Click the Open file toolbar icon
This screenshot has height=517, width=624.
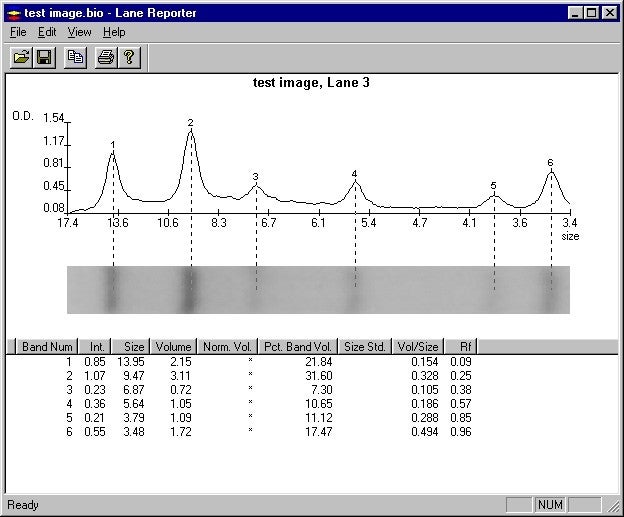(x=21, y=58)
